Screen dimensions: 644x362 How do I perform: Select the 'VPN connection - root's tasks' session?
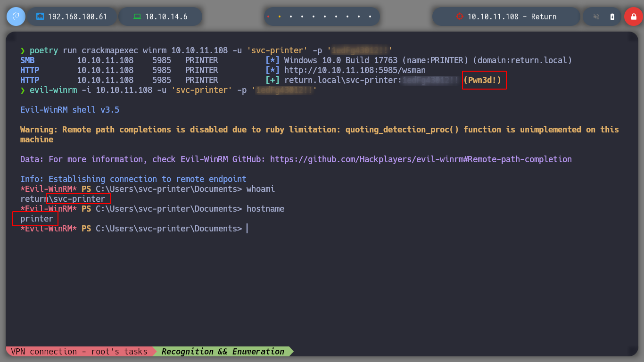[79, 352]
